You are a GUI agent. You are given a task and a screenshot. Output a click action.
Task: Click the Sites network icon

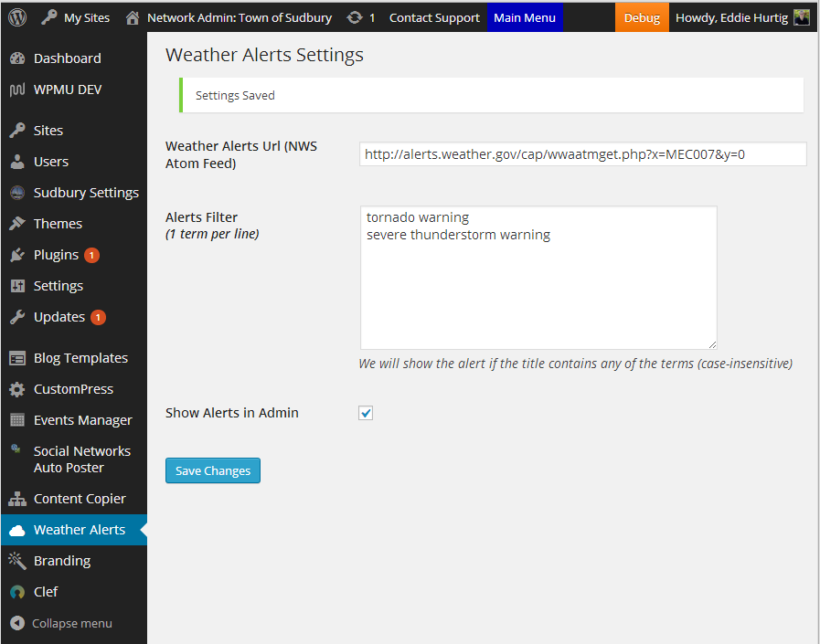click(x=18, y=130)
